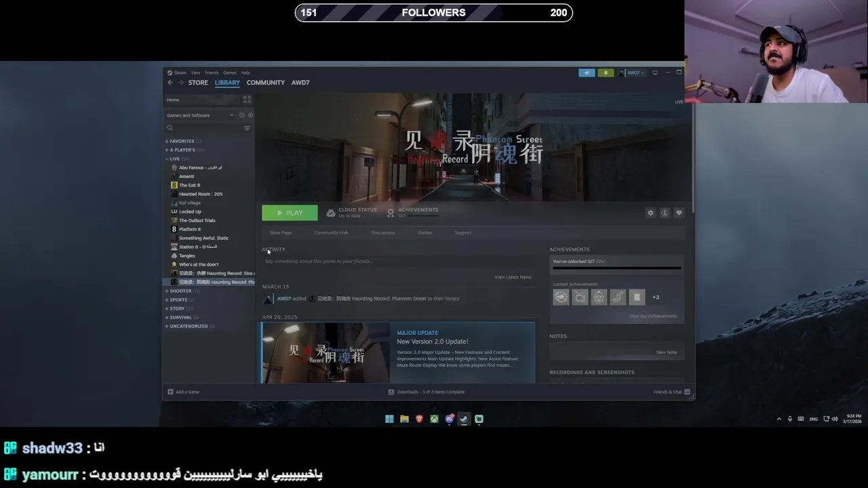
Task: Open the announcements megaphone icon
Action: click(x=587, y=73)
